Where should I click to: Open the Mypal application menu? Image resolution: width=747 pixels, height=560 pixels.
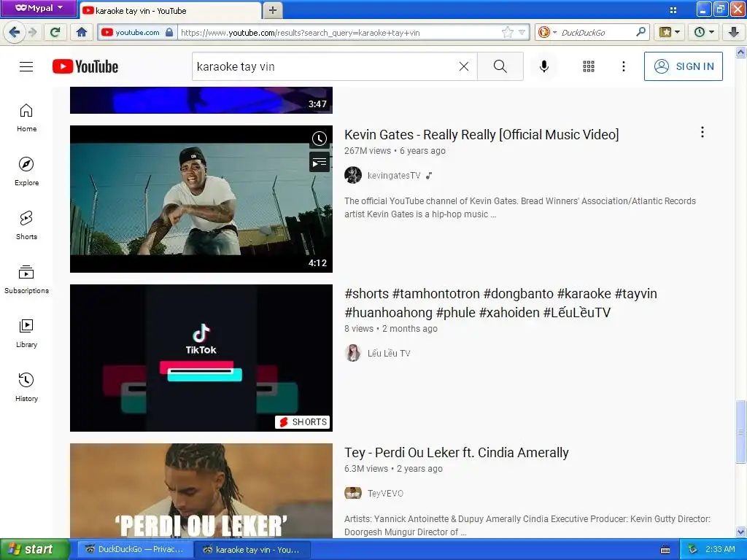38,8
